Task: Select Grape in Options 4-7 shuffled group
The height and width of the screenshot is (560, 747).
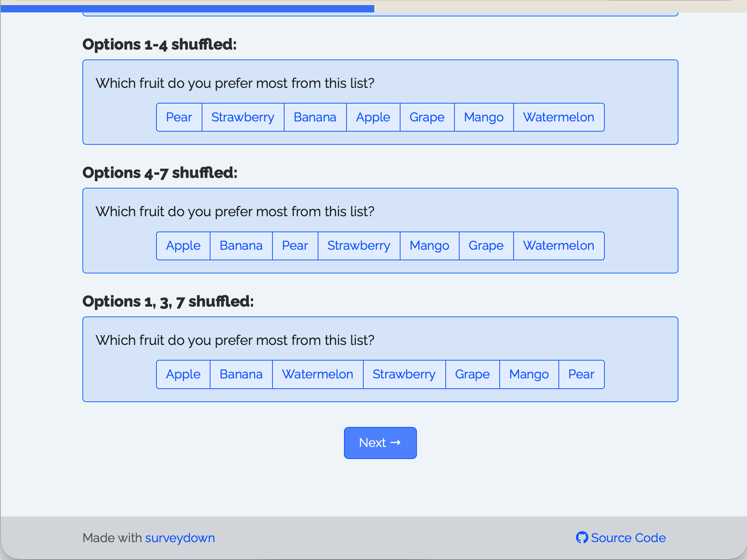Action: pyautogui.click(x=486, y=246)
